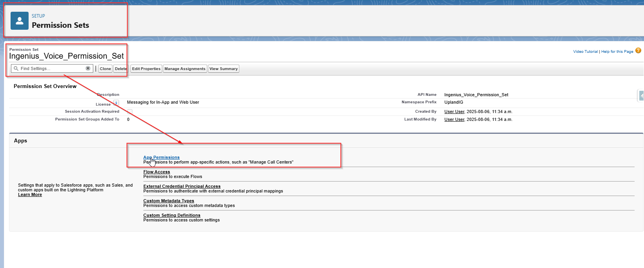
Task: Click the Learn More link
Action: coord(30,195)
